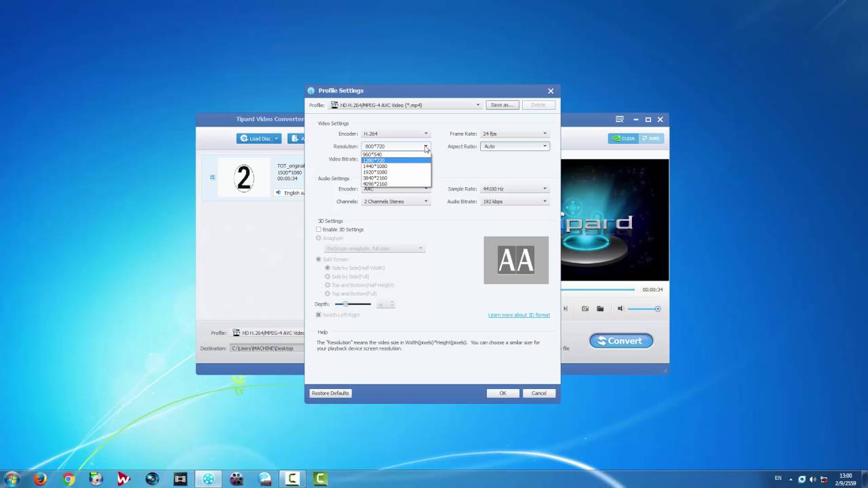Click Restore Defaults button

pyautogui.click(x=330, y=393)
